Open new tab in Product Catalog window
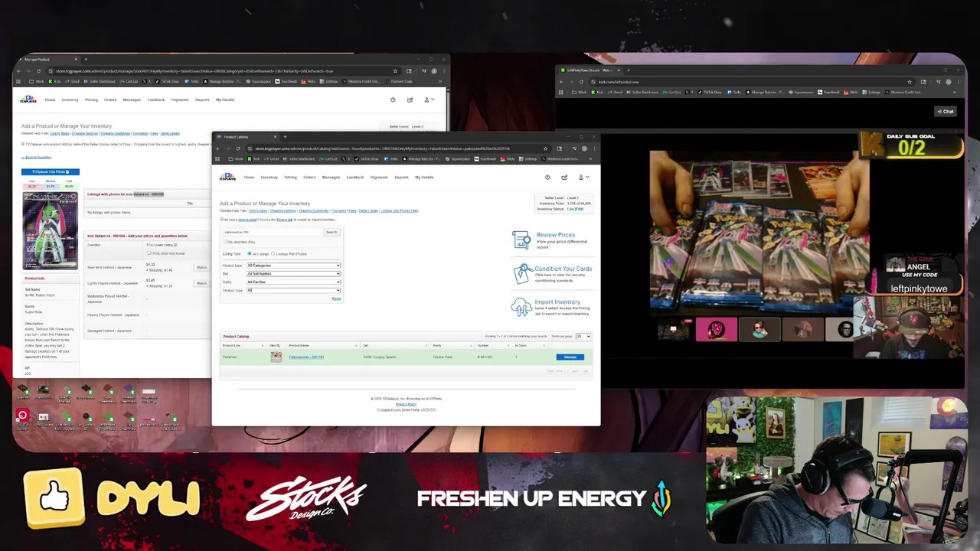980x551 pixels. pos(285,137)
